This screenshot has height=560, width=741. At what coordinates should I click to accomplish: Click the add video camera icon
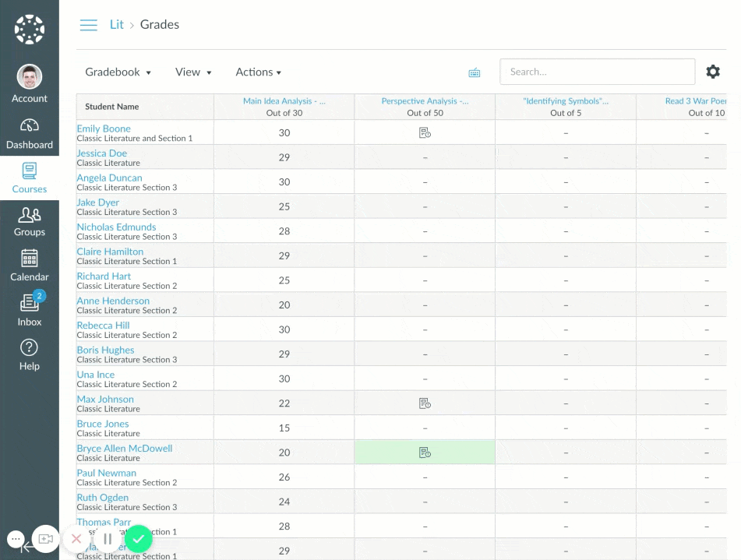tap(45, 538)
